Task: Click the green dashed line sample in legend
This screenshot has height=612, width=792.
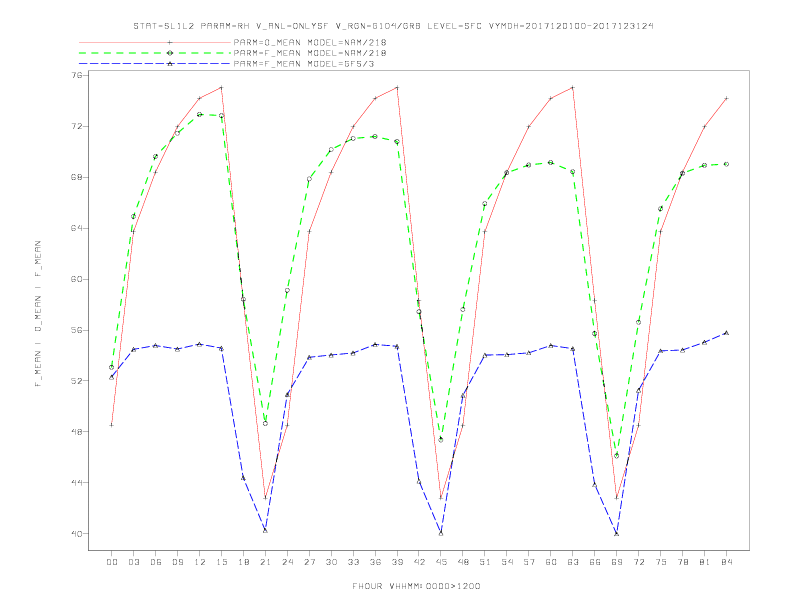Action: [x=155, y=53]
